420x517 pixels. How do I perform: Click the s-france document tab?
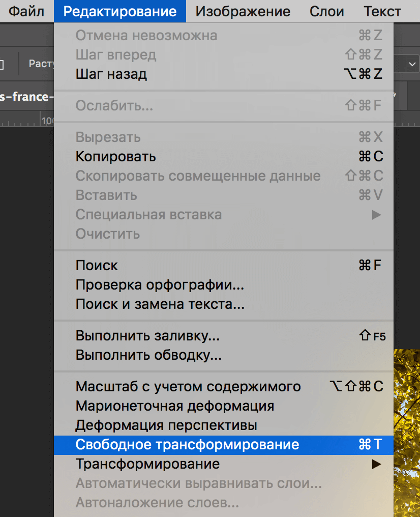point(25,97)
